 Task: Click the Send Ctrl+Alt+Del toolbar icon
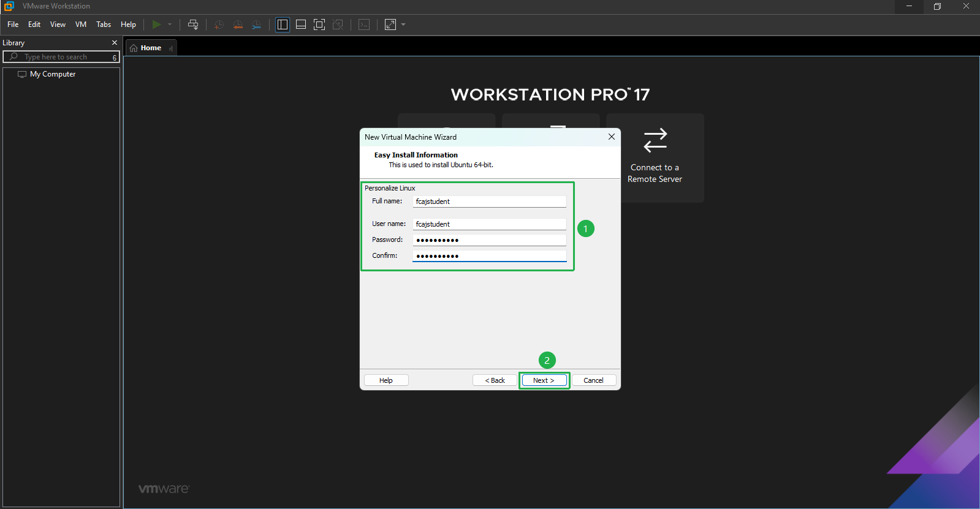(193, 25)
